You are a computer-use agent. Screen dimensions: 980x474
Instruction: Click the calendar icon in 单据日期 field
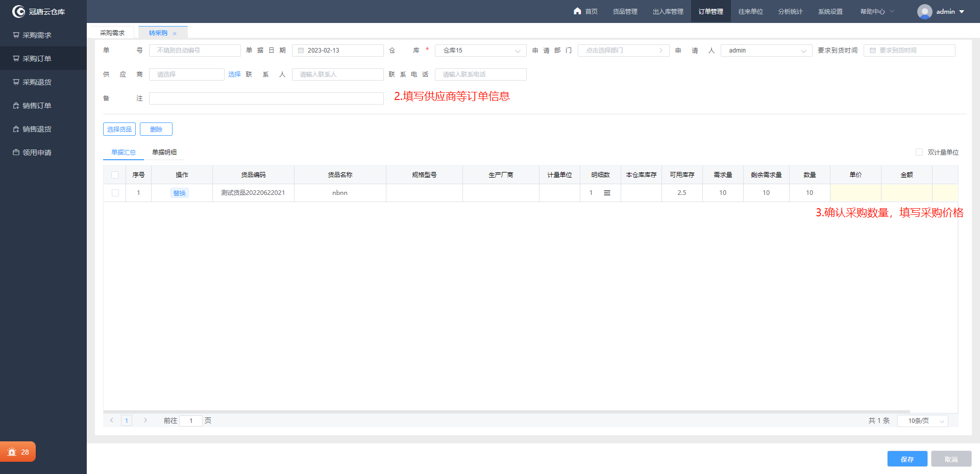[301, 51]
